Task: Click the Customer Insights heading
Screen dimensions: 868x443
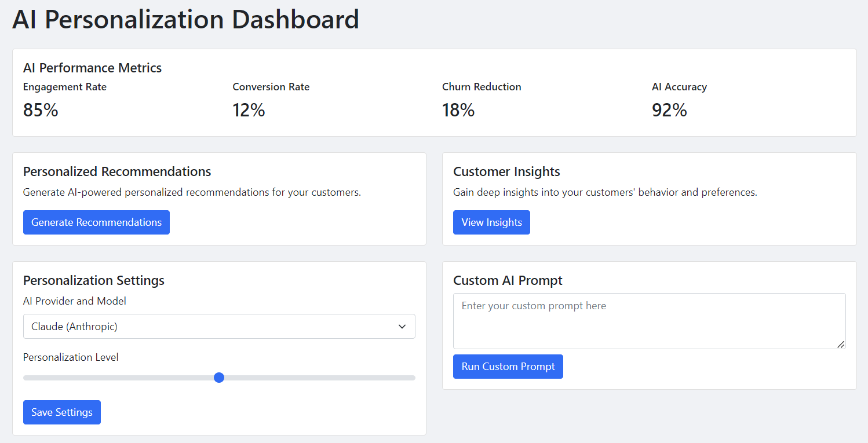Action: (506, 171)
